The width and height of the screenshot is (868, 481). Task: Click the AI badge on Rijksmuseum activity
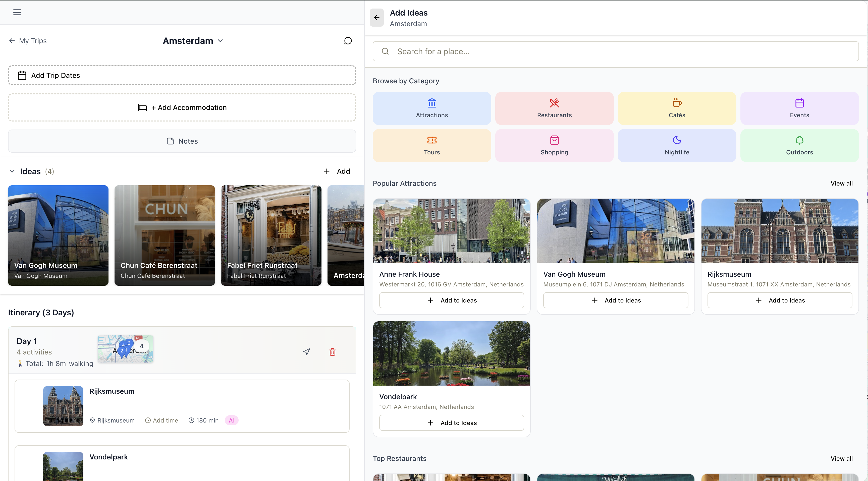tap(232, 420)
